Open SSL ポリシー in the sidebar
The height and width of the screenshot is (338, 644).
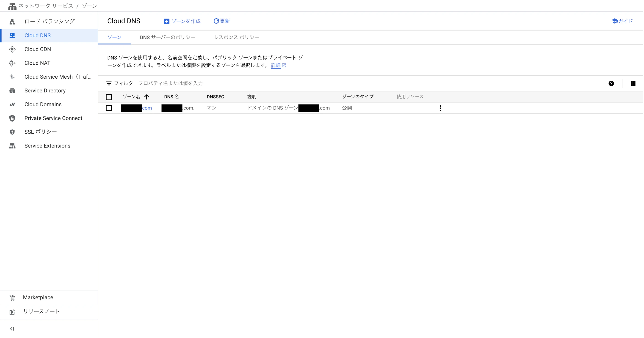point(49,132)
